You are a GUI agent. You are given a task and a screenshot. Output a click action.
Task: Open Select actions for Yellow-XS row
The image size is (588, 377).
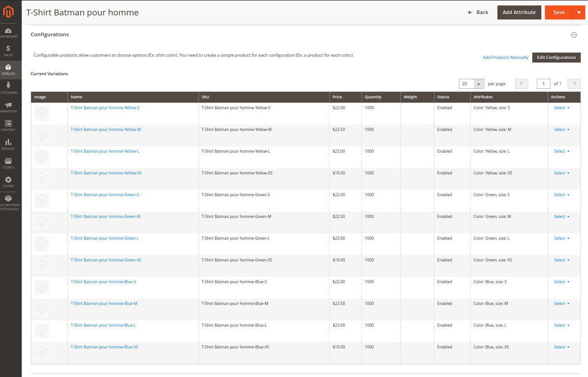pyautogui.click(x=562, y=173)
